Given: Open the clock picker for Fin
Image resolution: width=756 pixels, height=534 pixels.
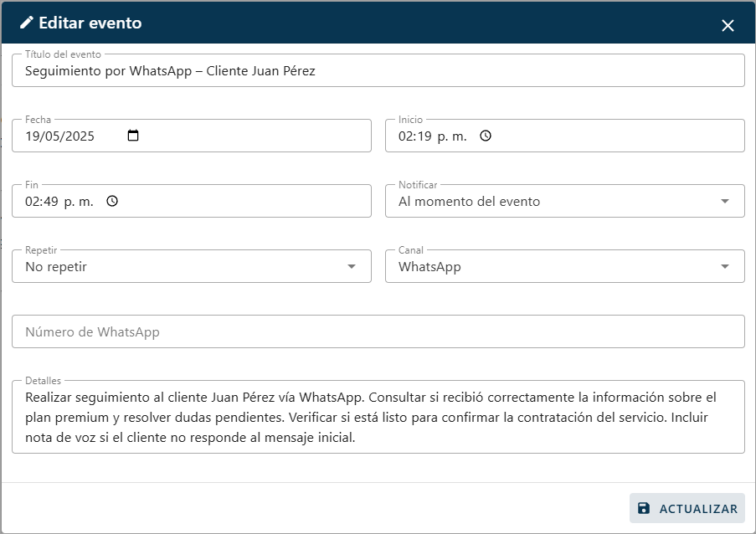Looking at the screenshot, I should pos(111,201).
